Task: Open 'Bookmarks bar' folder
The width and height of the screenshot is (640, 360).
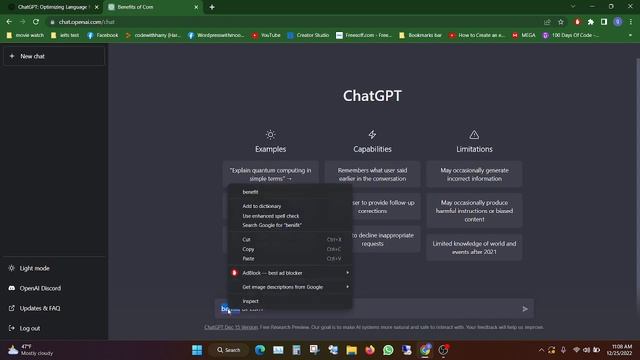Action: pyautogui.click(x=420, y=35)
